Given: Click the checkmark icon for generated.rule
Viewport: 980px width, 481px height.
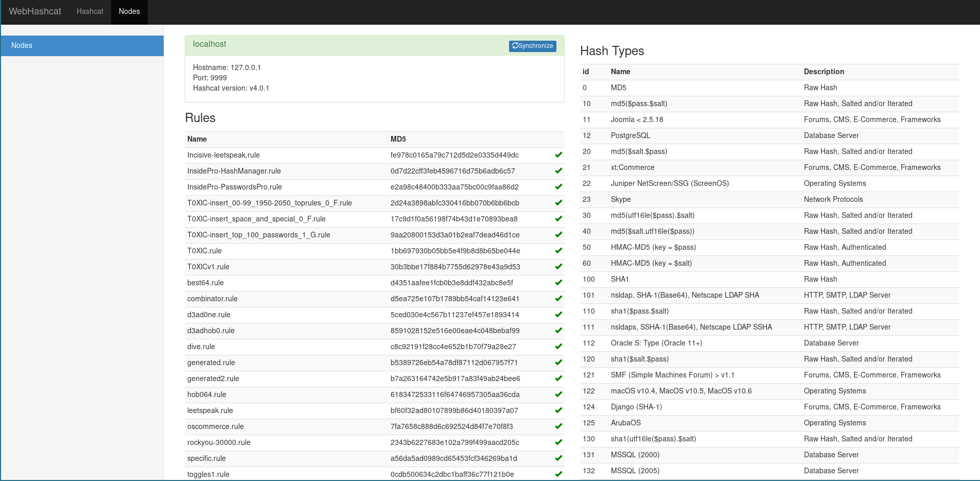Looking at the screenshot, I should [x=558, y=363].
